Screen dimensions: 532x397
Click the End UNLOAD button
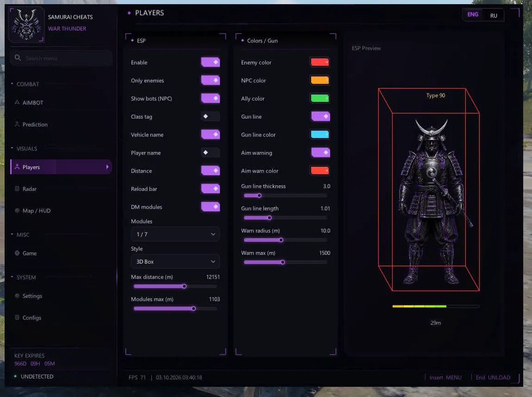click(x=493, y=378)
